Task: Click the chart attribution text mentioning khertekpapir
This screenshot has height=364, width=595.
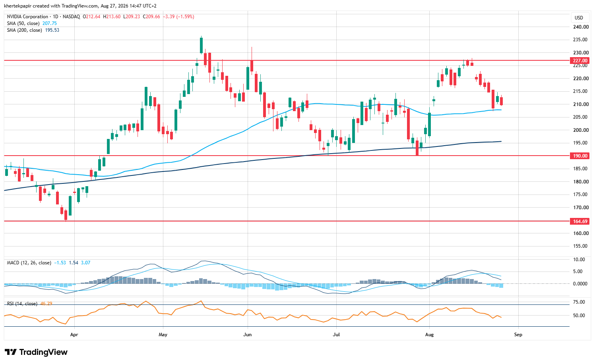Action: point(80,6)
